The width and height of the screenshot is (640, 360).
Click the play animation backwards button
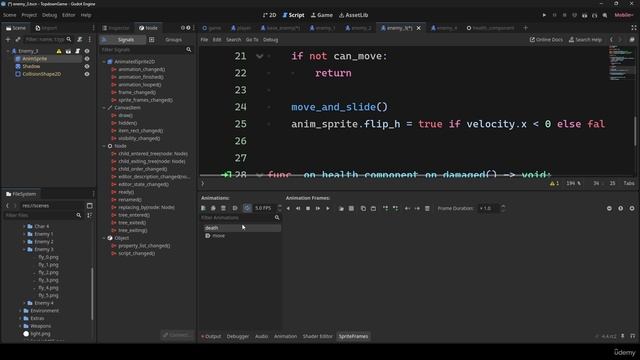288,208
